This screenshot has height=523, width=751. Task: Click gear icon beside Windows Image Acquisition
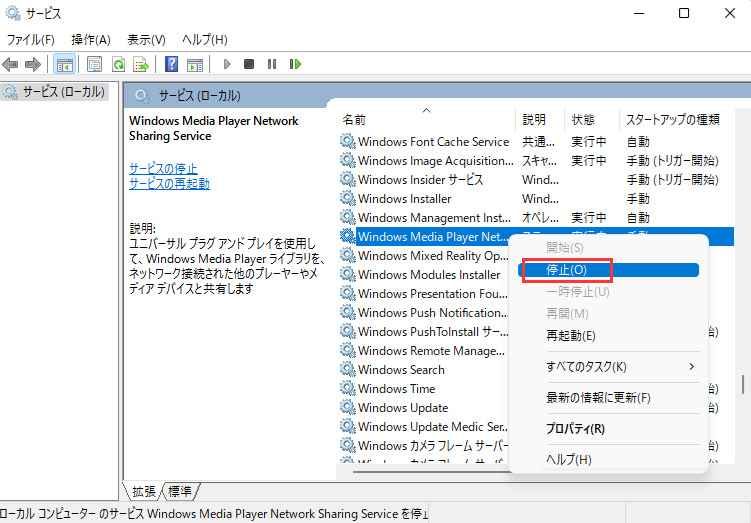pyautogui.click(x=348, y=160)
